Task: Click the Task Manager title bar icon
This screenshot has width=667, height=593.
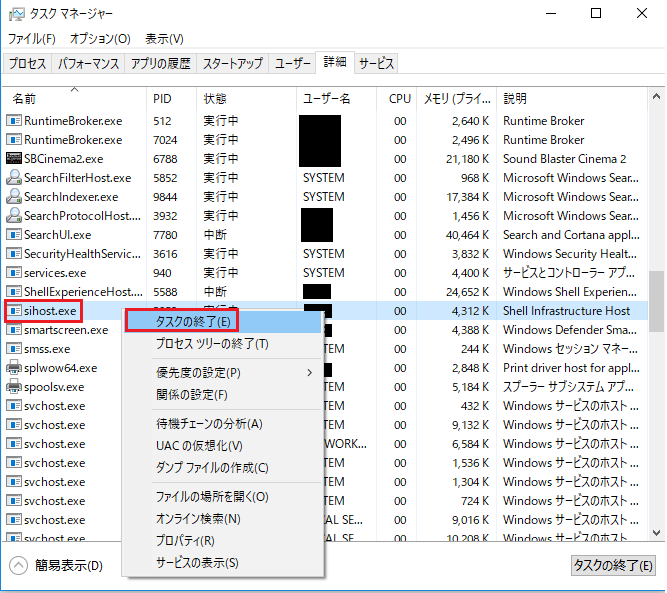Action: pos(16,14)
